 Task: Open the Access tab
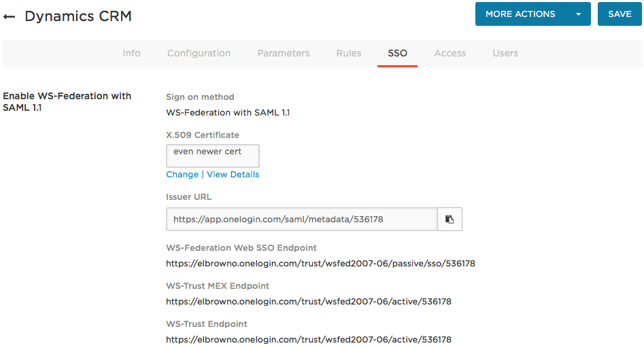click(x=450, y=53)
